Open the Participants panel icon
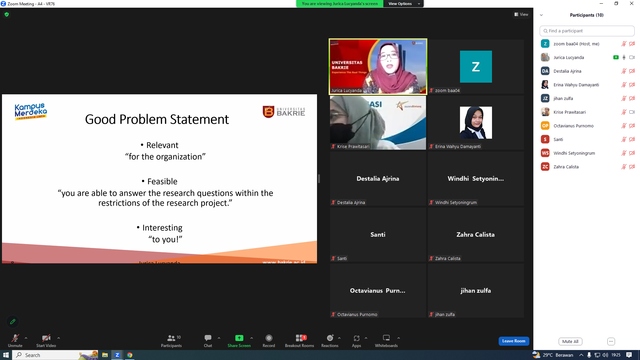640x360 pixels. [171, 338]
